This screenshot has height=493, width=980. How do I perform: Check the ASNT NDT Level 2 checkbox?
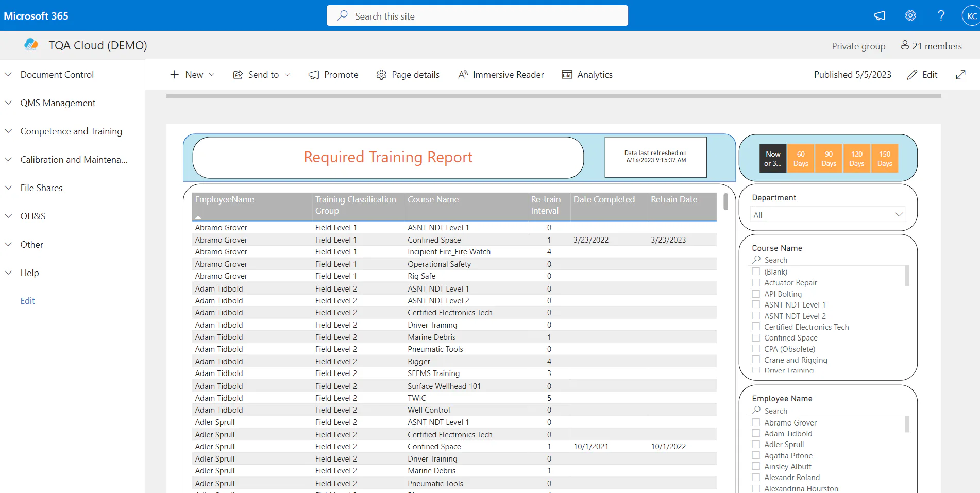click(x=756, y=316)
